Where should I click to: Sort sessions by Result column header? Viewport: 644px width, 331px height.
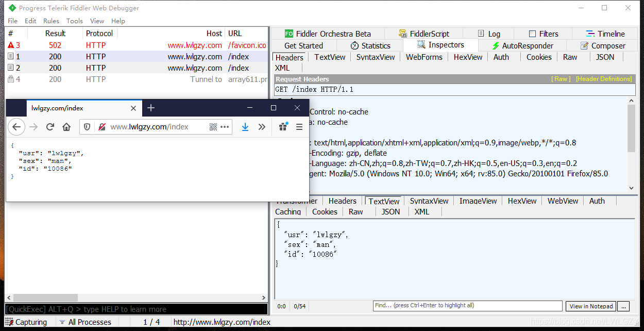point(56,34)
